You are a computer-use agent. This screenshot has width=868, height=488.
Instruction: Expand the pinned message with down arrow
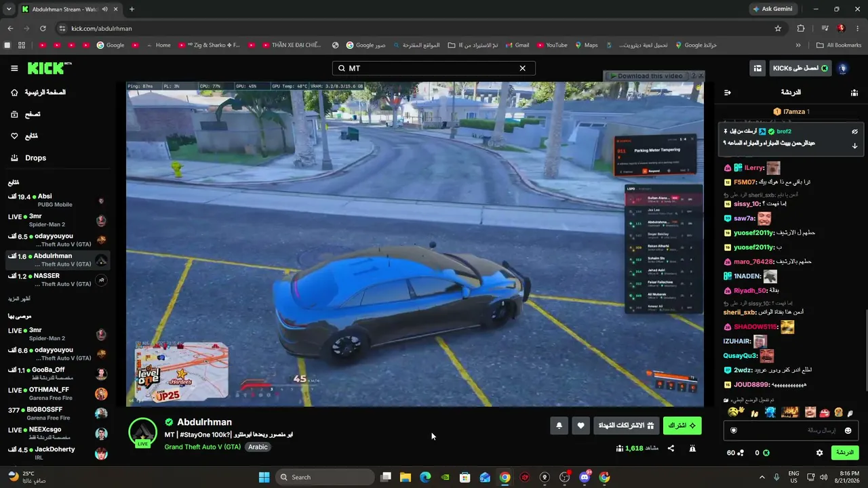click(x=854, y=146)
